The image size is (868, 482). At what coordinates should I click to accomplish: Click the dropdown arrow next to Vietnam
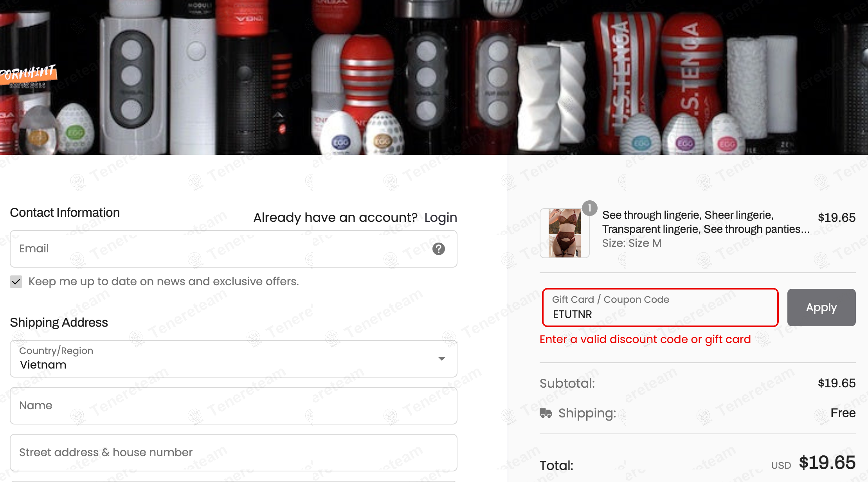(441, 359)
